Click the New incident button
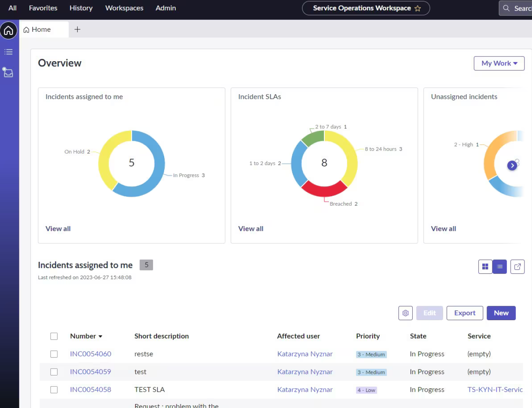Image resolution: width=532 pixels, height=408 pixels. [501, 313]
